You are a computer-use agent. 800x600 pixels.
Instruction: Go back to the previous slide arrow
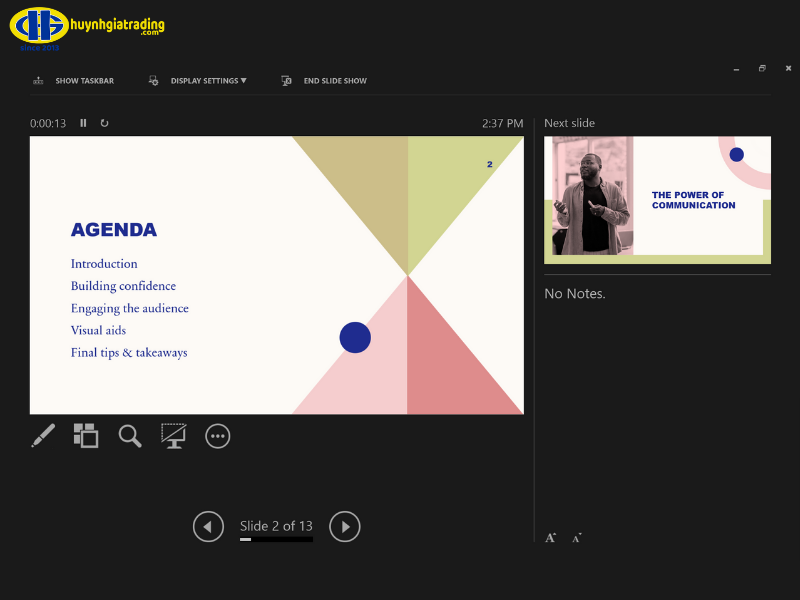tap(208, 526)
